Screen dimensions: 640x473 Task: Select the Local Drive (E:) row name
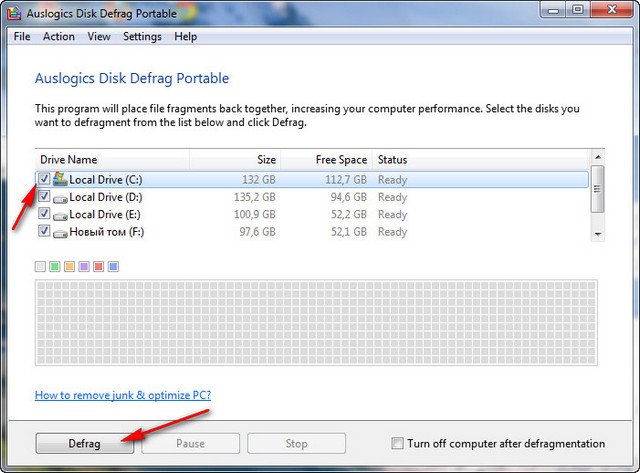[105, 214]
